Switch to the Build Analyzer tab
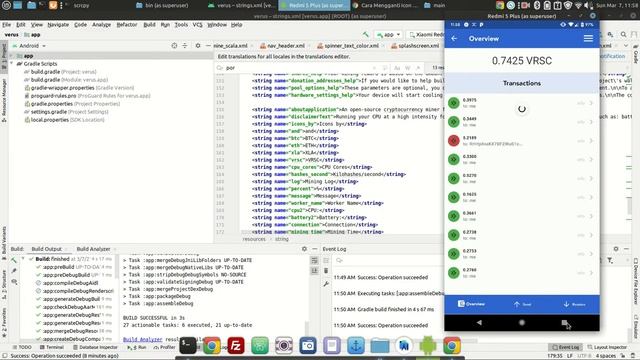The height and width of the screenshot is (360, 640). pos(93,249)
